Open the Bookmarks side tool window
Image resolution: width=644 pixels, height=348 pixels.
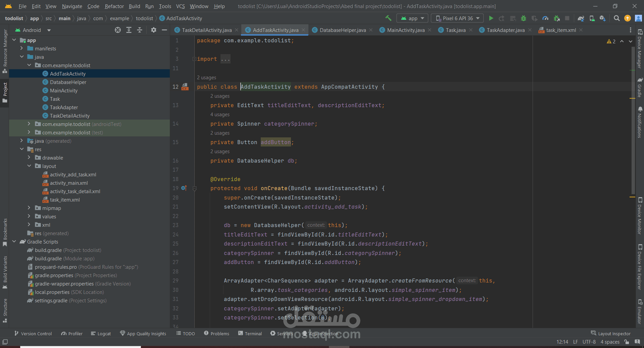pyautogui.click(x=5, y=232)
